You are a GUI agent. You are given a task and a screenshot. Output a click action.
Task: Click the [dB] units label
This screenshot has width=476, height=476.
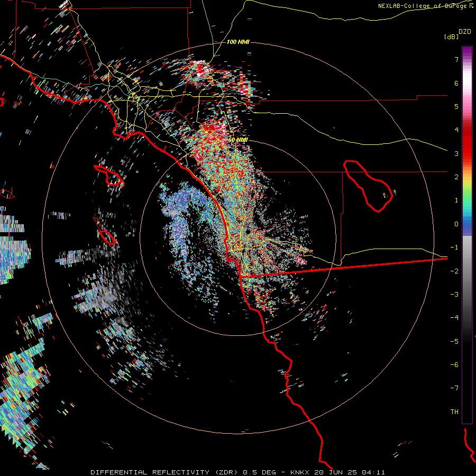pyautogui.click(x=451, y=36)
